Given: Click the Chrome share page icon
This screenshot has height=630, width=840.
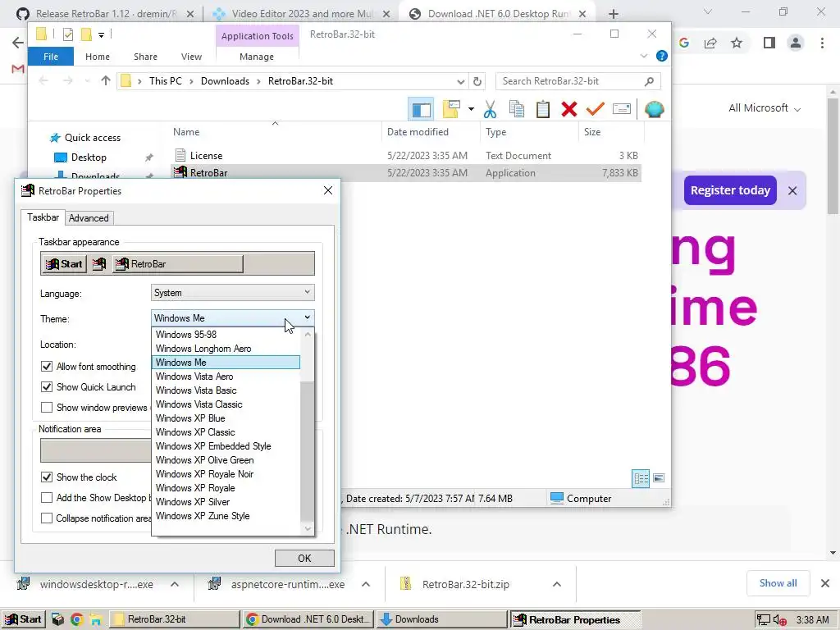Looking at the screenshot, I should pyautogui.click(x=710, y=43).
